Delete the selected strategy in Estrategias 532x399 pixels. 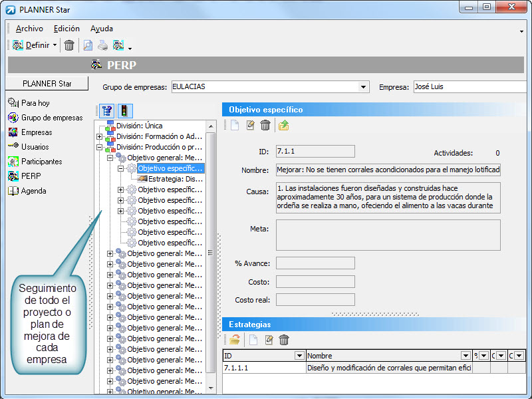(284, 340)
